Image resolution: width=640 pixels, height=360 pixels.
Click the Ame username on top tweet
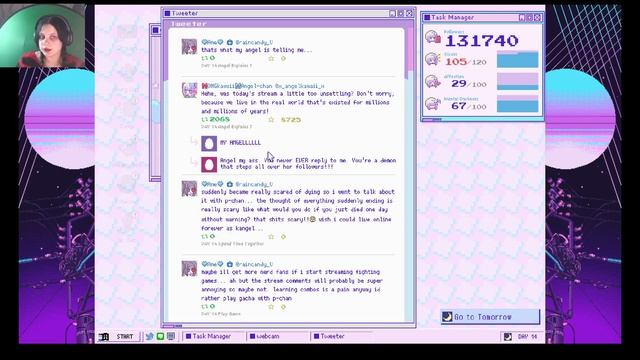212,42
